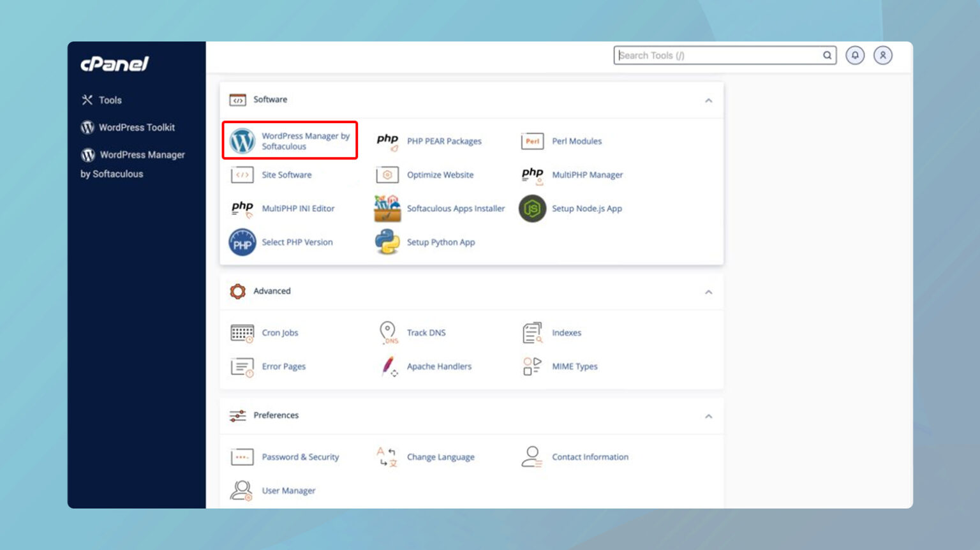Open the Cron Jobs icon
Screen dimensions: 980x550
click(x=242, y=332)
